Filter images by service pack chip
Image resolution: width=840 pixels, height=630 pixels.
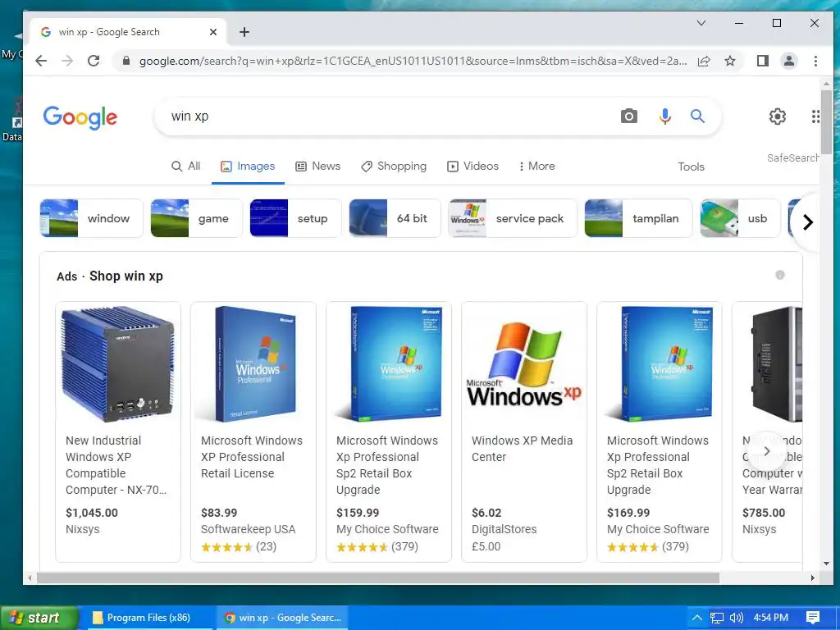coord(513,218)
